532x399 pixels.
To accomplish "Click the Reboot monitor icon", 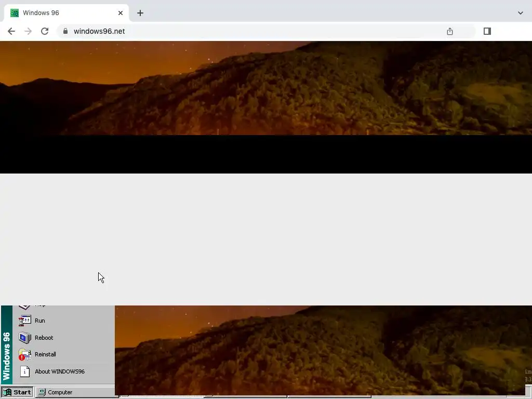I will point(25,338).
